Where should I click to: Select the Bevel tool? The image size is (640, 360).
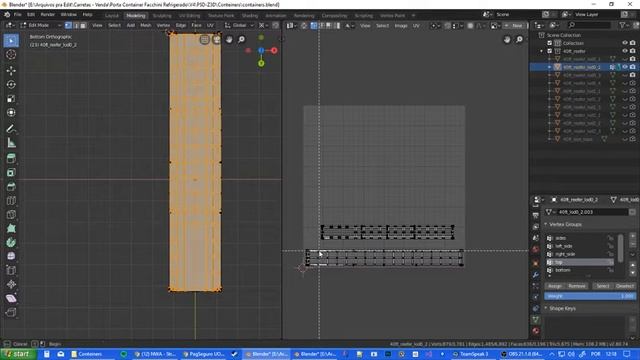11,187
